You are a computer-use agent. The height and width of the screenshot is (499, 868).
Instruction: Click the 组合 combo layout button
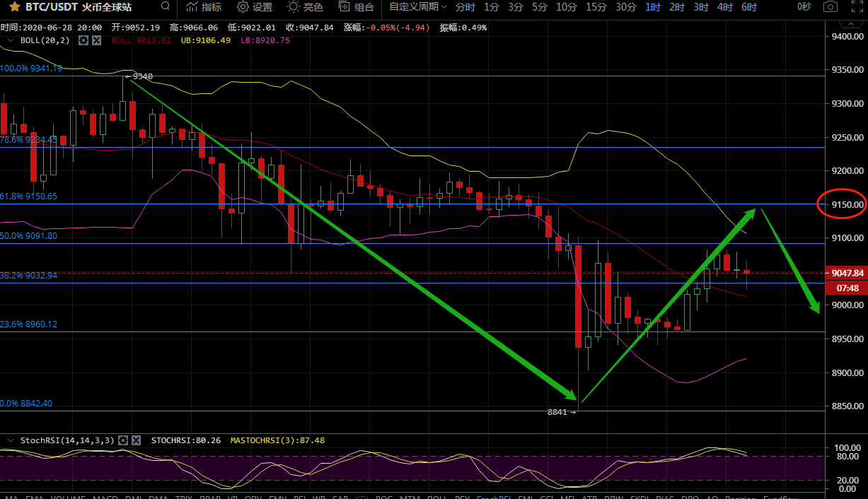point(357,7)
